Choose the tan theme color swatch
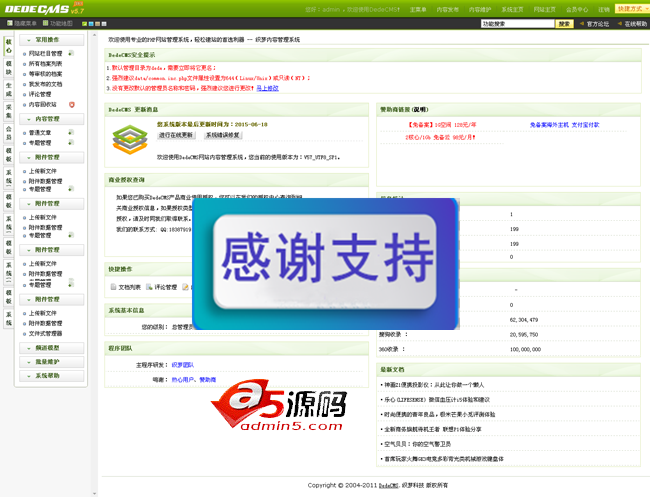Viewport: 650px width, 497px height. 97,24
